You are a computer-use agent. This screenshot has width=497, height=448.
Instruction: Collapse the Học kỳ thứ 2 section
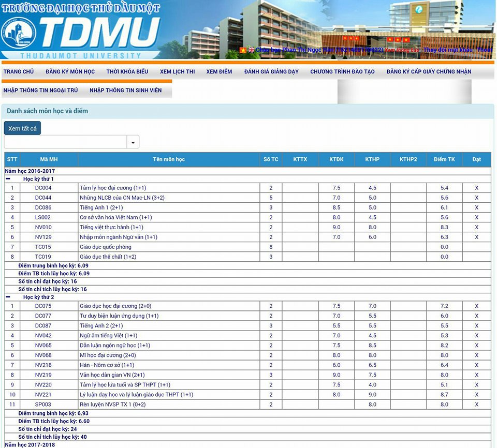(8, 297)
